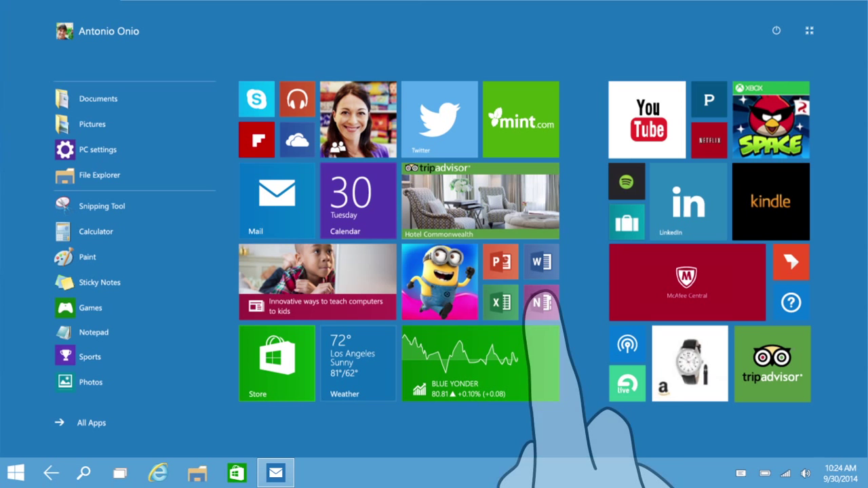Launch the Spotify tile

[x=627, y=181]
